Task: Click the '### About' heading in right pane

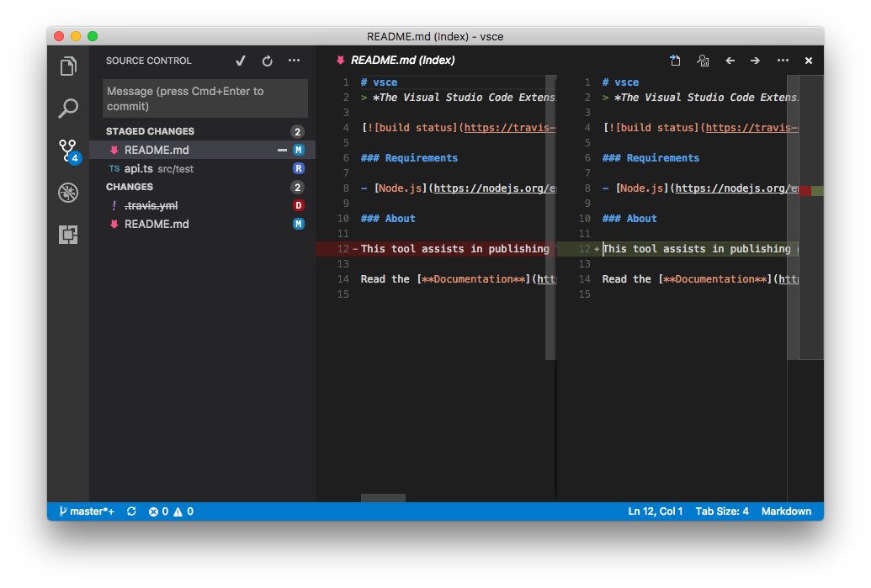Action: (629, 218)
